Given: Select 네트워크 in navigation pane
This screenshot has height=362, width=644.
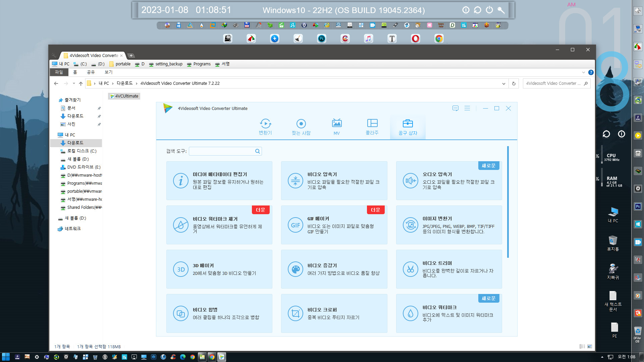Looking at the screenshot, I should (69, 229).
